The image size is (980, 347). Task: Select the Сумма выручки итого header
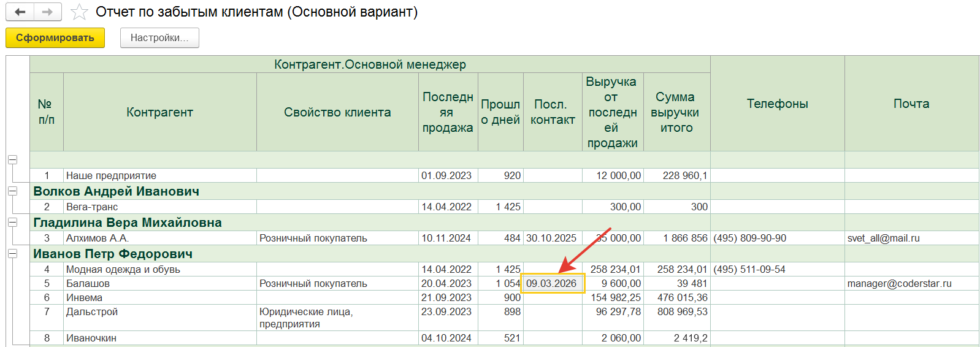click(x=676, y=112)
